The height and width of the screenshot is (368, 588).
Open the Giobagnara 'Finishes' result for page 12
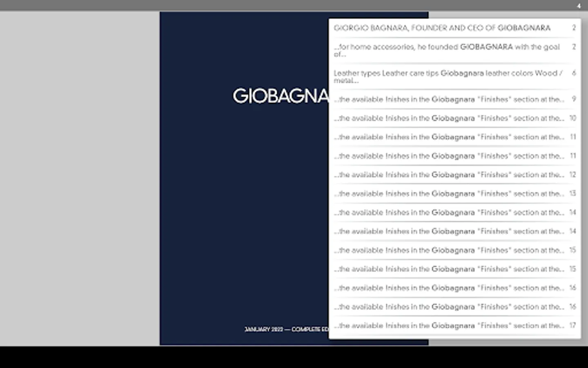454,175
